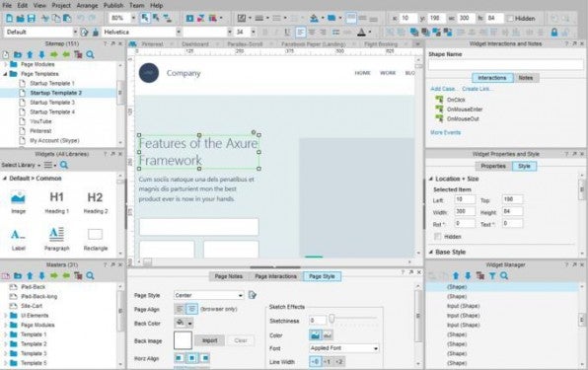Screen dimensions: 588x370
Task: Expand the UI Elements folder in Masters
Action: pos(5,316)
